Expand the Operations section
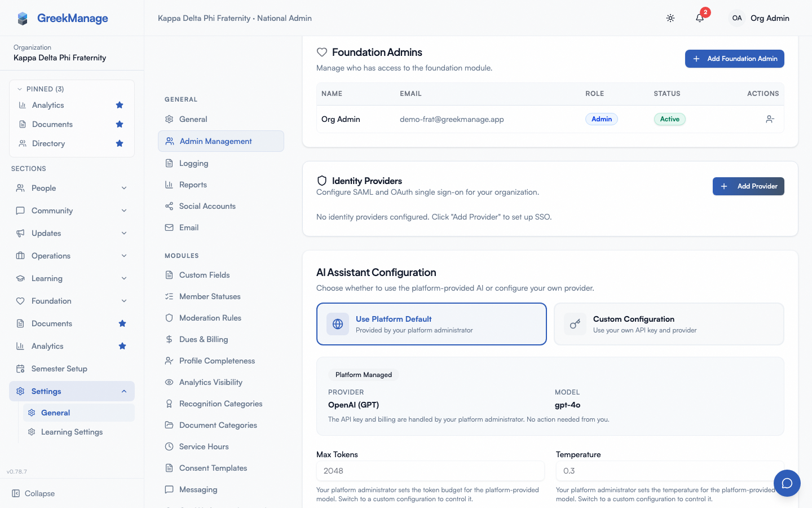 click(72, 256)
